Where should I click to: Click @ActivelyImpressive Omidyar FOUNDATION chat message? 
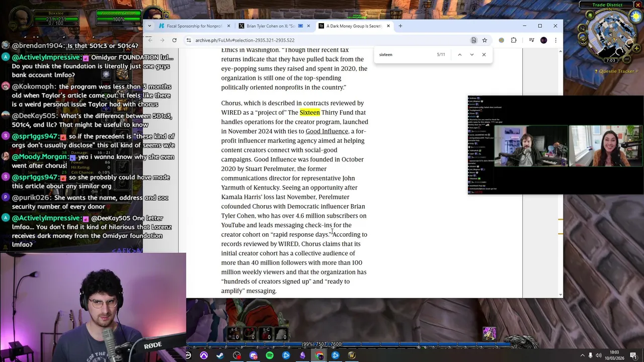93,66
